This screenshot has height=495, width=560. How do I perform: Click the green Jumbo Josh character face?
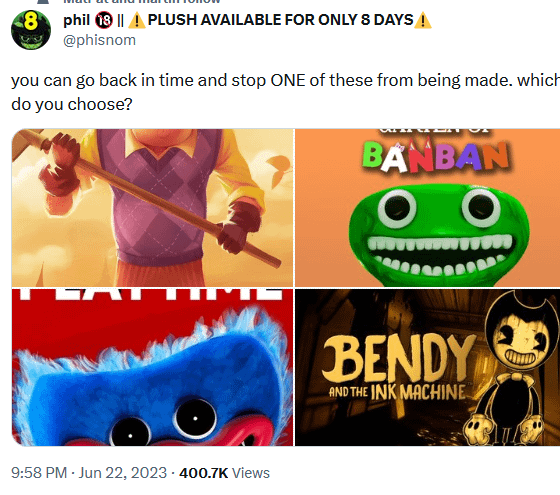point(439,235)
